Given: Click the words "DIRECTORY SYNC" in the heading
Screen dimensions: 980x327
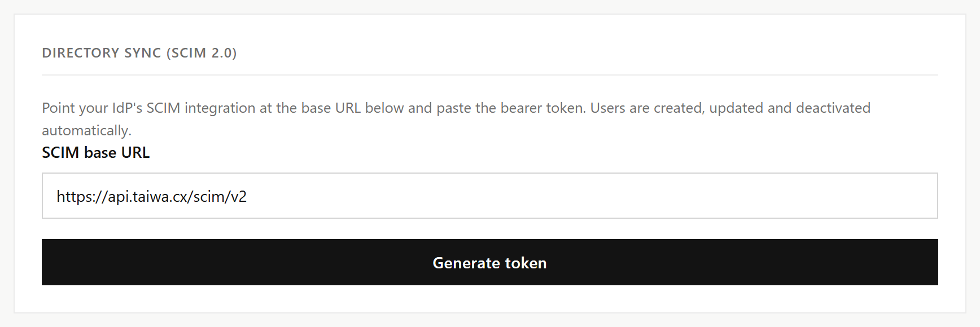Looking at the screenshot, I should [102, 53].
